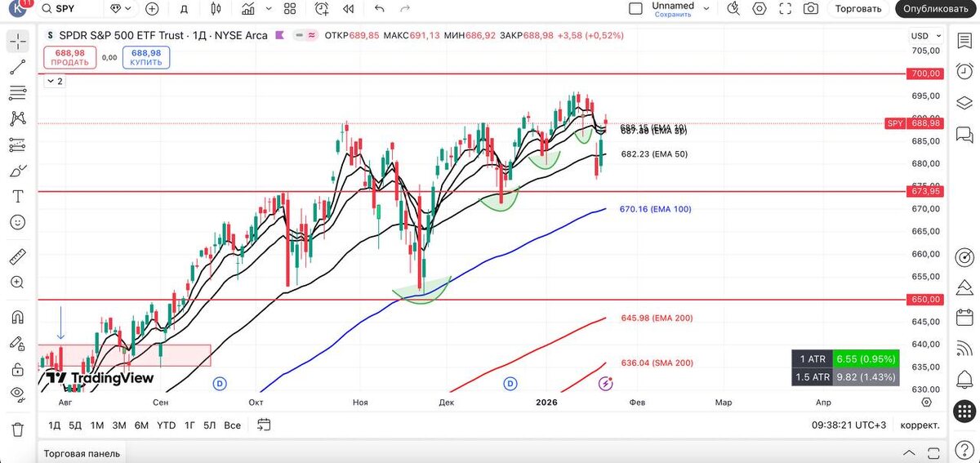Open the diamond plan dropdown
The width and height of the screenshot is (980, 463).
pyautogui.click(x=120, y=9)
